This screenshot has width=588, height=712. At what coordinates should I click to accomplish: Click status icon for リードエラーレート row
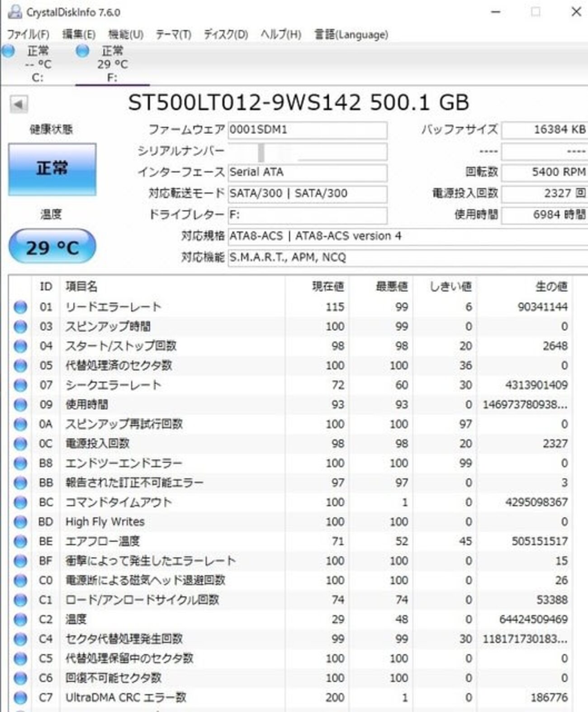(x=20, y=307)
